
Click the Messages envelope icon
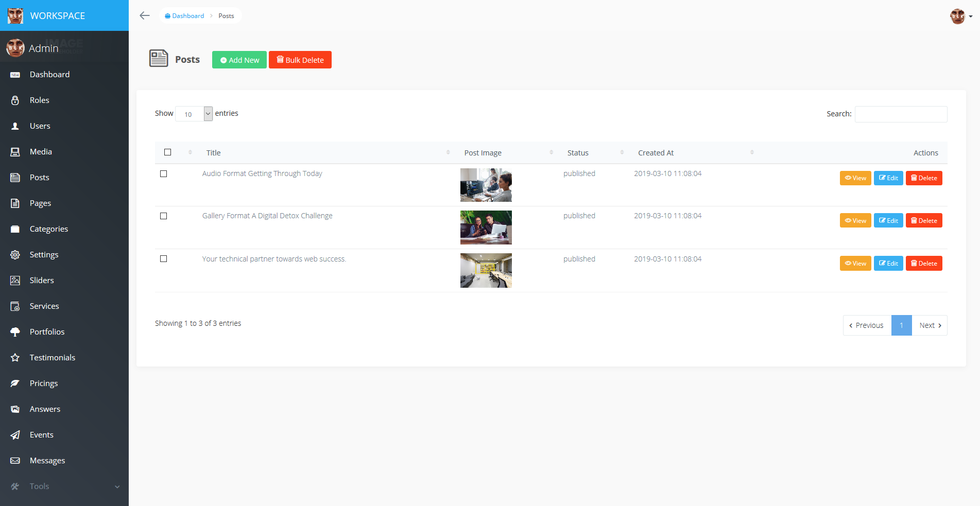[15, 460]
